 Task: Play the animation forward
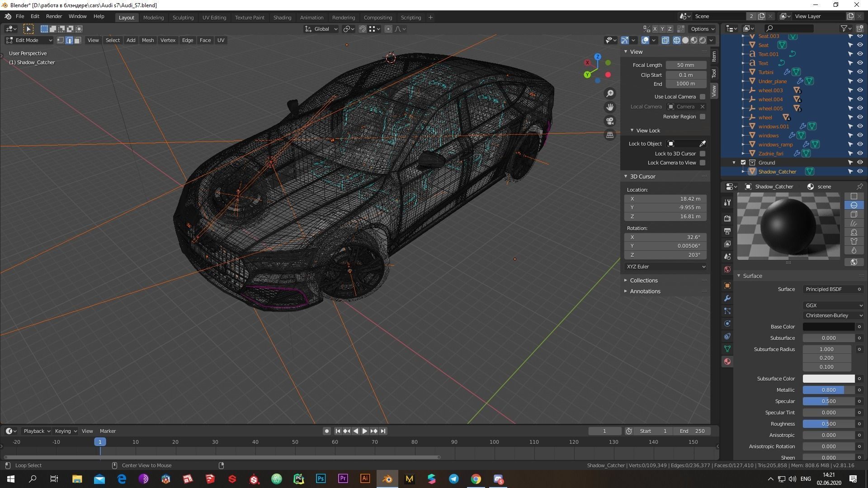point(364,431)
